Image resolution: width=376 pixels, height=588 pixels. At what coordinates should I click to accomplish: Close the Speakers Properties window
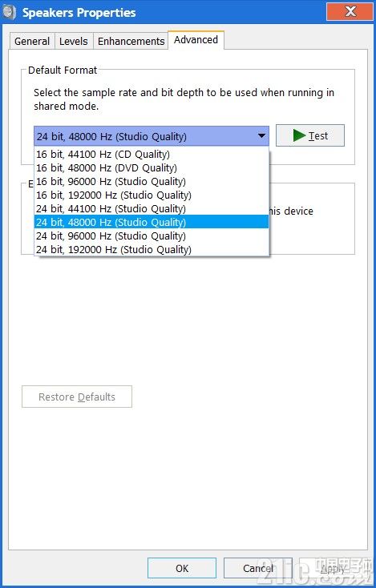tap(350, 12)
